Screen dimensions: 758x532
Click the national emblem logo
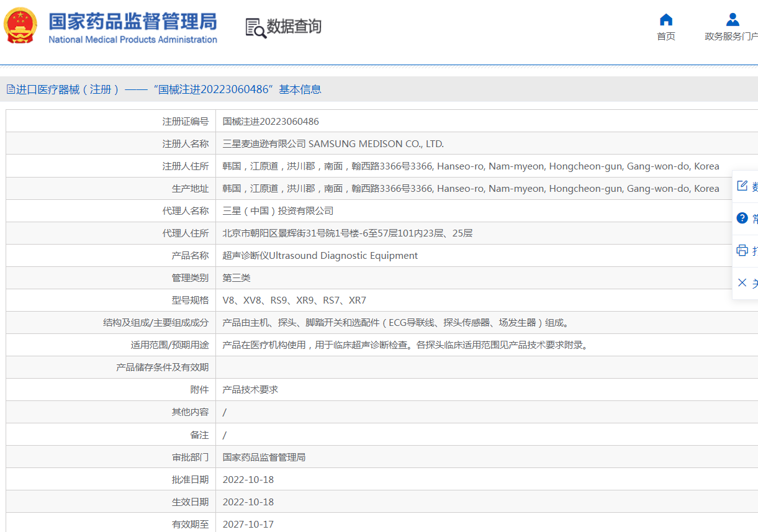pyautogui.click(x=20, y=25)
